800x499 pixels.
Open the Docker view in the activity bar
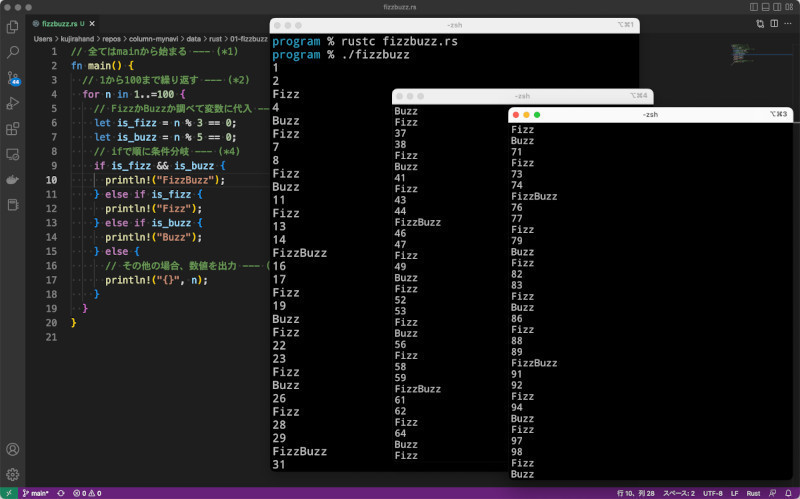(x=13, y=180)
